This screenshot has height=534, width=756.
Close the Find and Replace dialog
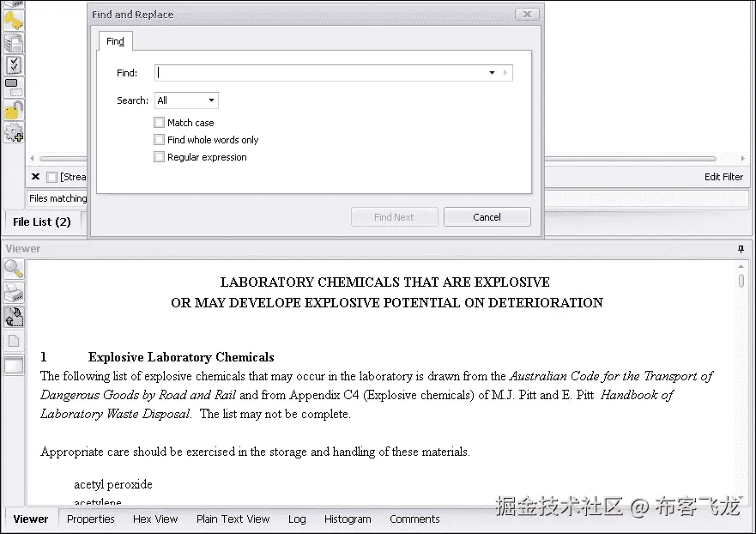527,14
